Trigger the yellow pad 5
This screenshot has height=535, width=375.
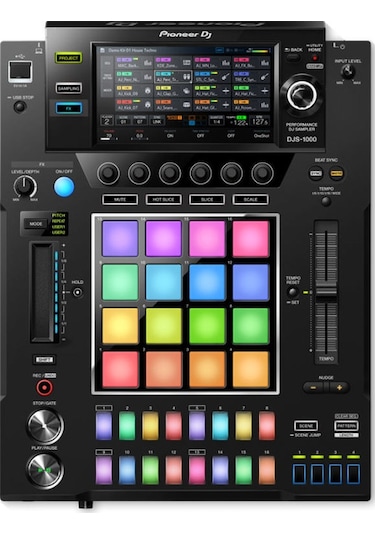coord(120,326)
